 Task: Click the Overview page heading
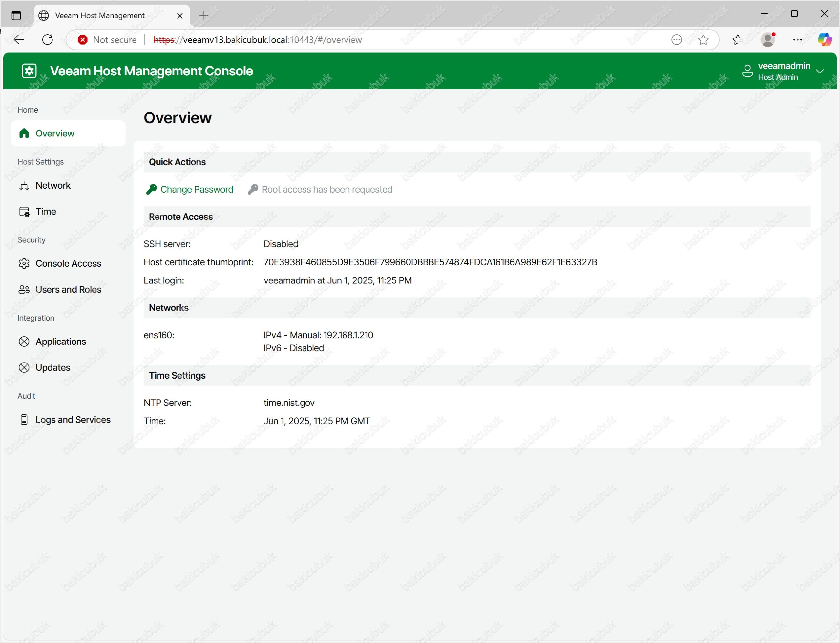pyautogui.click(x=177, y=117)
